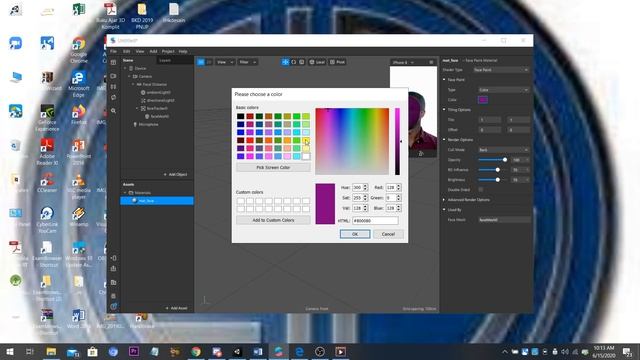Collapse the Materials folder in Assets
Image resolution: width=640 pixels, height=360 pixels.
pyautogui.click(x=125, y=193)
